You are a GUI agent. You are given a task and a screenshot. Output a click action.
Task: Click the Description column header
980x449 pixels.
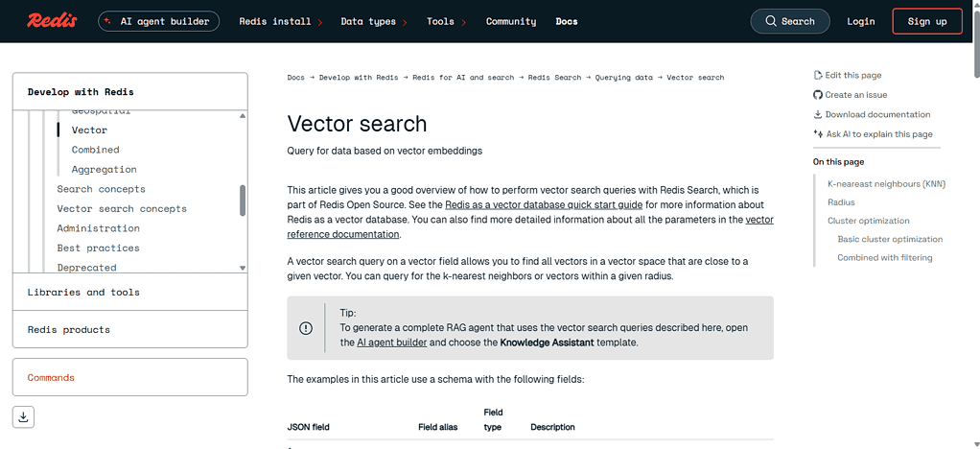pyautogui.click(x=552, y=427)
